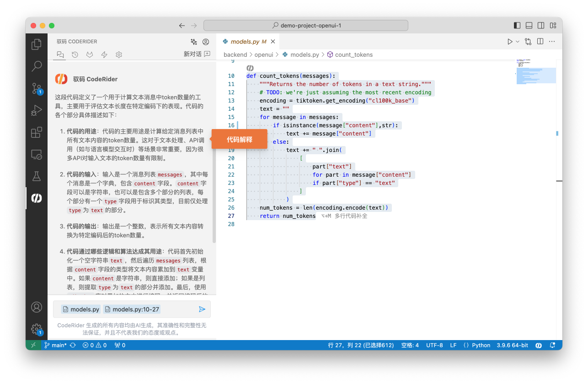The width and height of the screenshot is (588, 384).
Task: Click the 驭码 CodeRider logo in chat
Action: (x=61, y=79)
